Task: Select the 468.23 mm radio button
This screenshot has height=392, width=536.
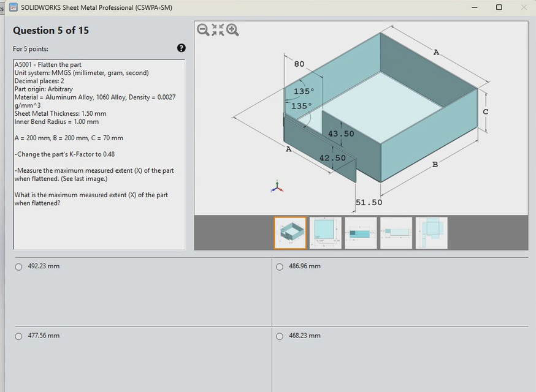Action: tap(280, 336)
